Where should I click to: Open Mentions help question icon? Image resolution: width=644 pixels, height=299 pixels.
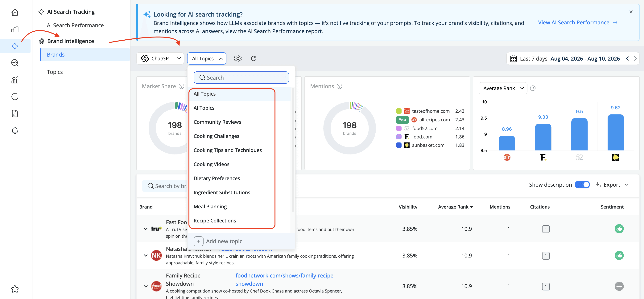(x=339, y=86)
